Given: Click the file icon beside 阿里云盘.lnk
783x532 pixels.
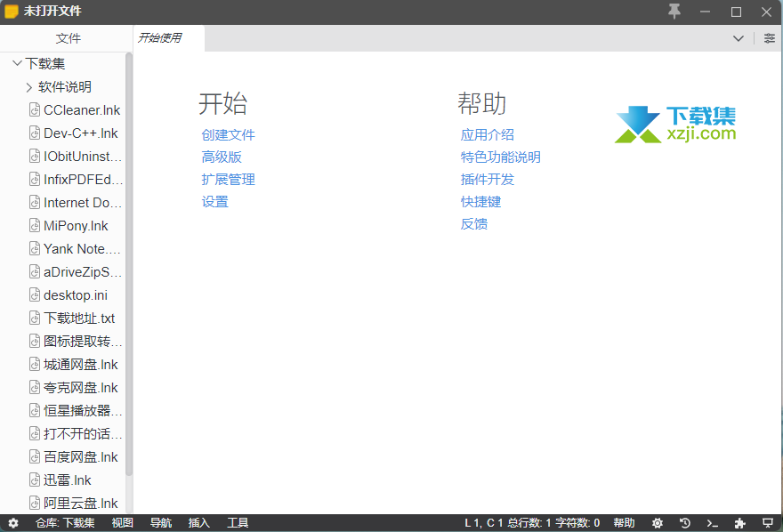Looking at the screenshot, I should click(x=35, y=503).
